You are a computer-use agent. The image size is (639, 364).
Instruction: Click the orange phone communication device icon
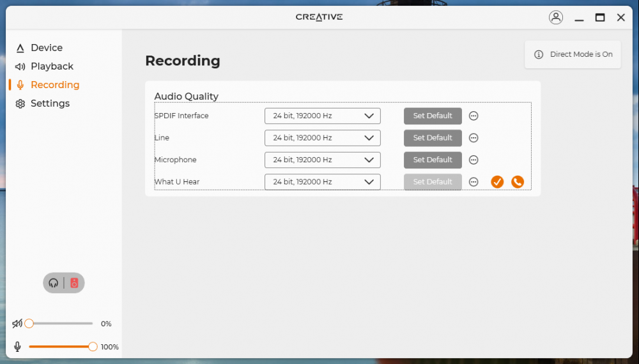click(x=518, y=182)
